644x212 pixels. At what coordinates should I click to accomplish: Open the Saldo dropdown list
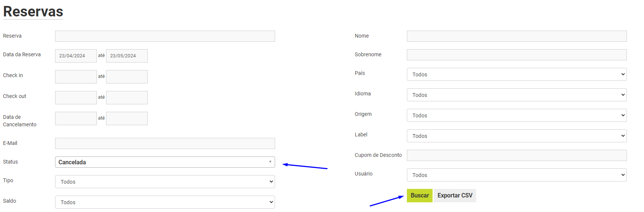tap(165, 202)
